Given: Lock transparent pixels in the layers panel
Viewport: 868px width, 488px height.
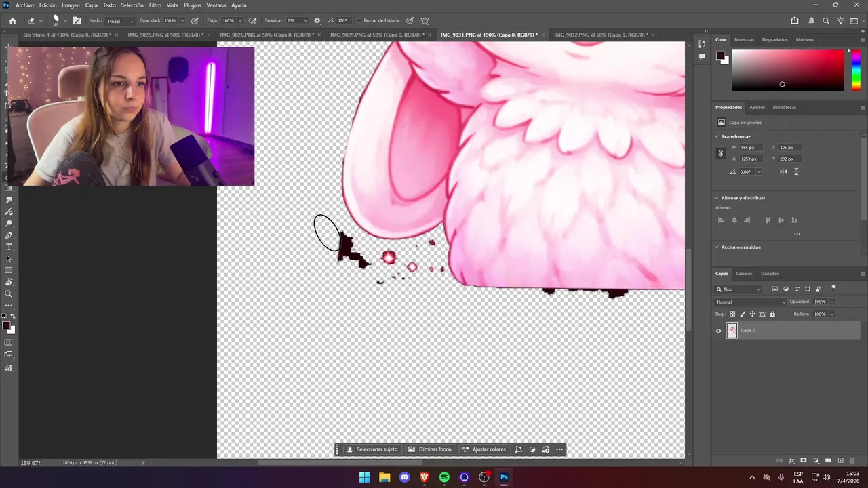Looking at the screenshot, I should tap(732, 314).
